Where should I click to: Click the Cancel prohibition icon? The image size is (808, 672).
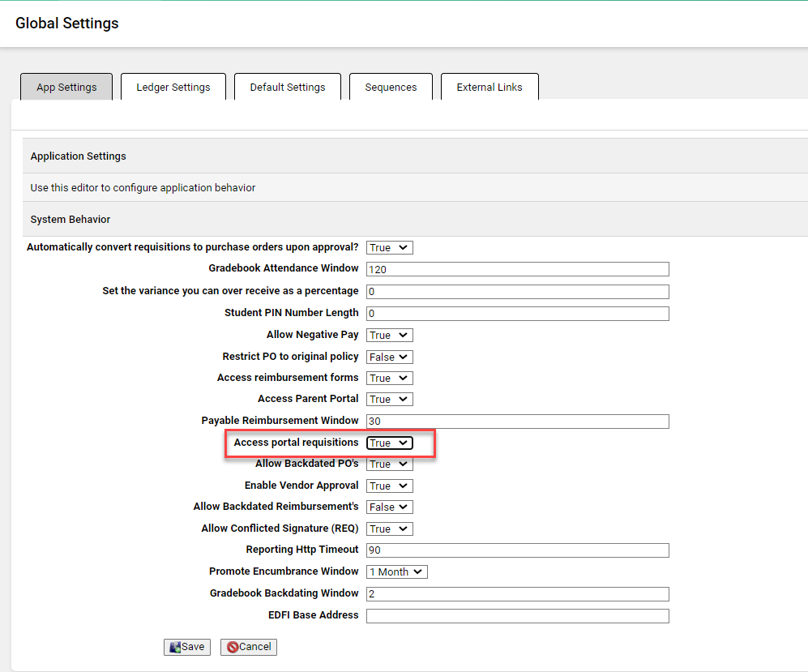click(x=236, y=647)
